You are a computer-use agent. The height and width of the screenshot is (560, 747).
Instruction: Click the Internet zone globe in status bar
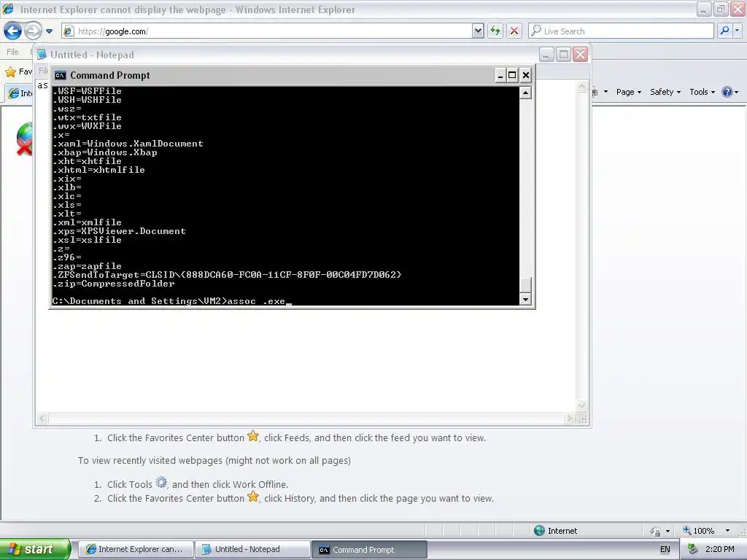[539, 531]
